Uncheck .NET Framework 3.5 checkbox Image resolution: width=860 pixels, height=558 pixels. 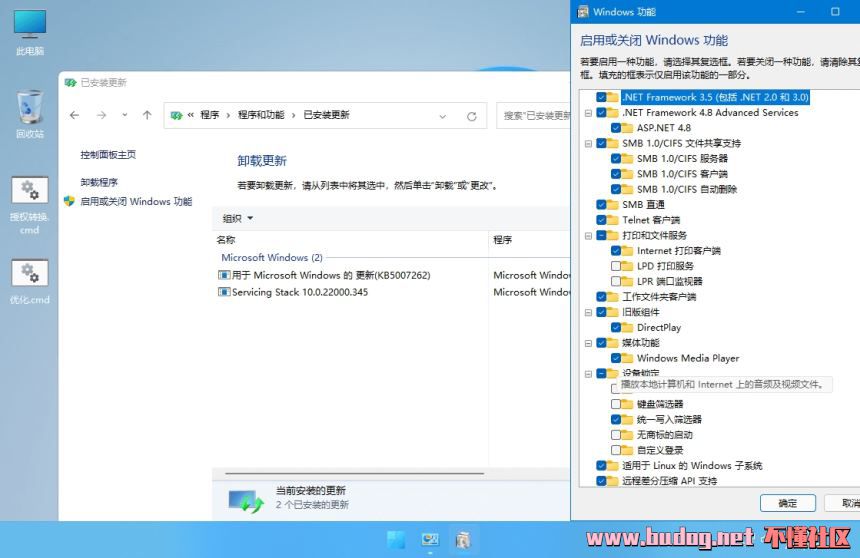point(601,97)
